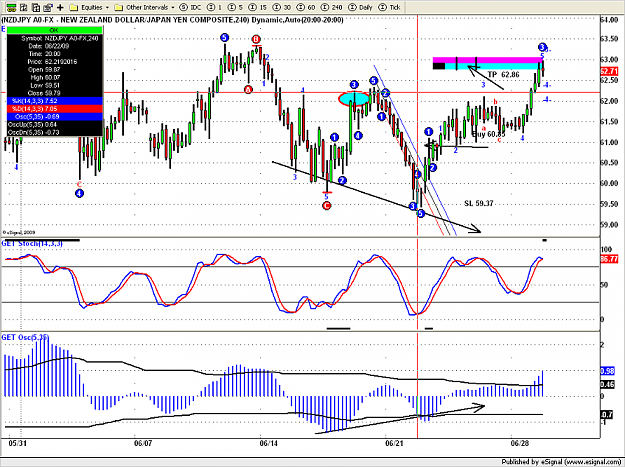Viewport: 625px width, 467px height.
Task: Switch to 5 minute interval
Action: click(235, 7)
